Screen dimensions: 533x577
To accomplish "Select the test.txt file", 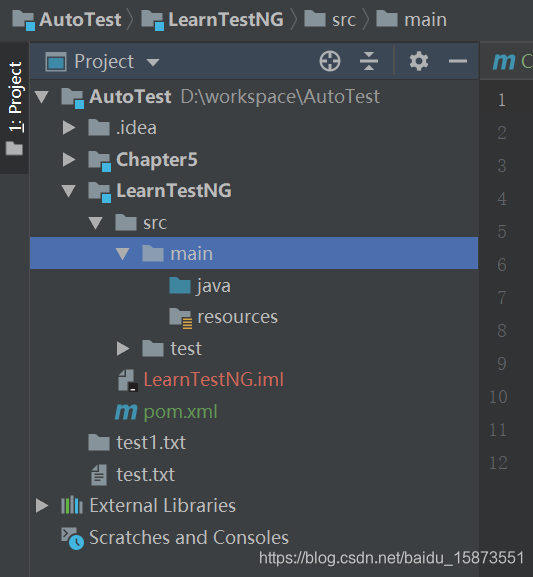I will 254,474.
